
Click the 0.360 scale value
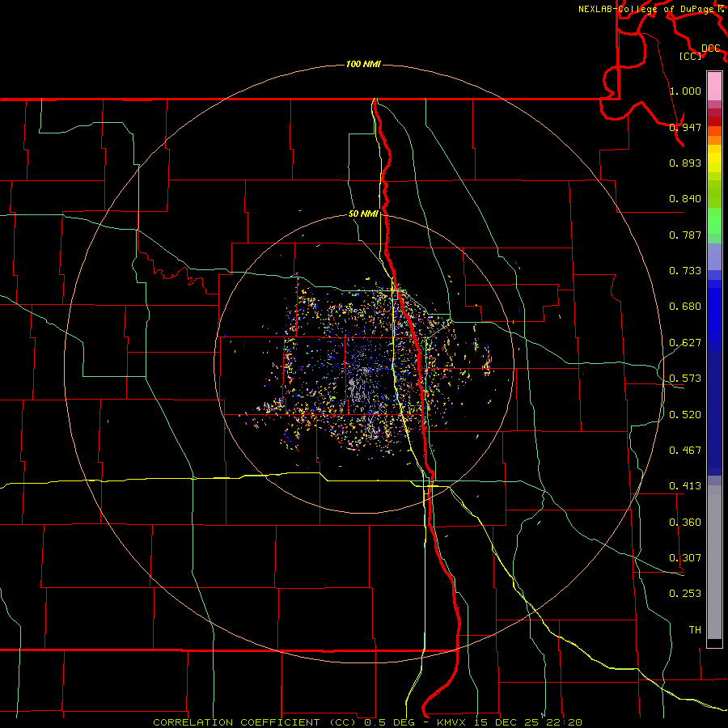(x=685, y=523)
